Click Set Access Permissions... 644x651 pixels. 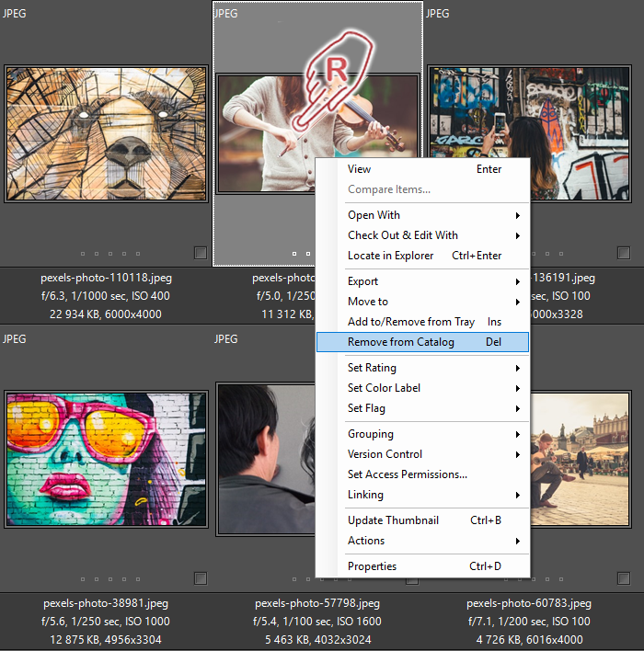click(422, 474)
